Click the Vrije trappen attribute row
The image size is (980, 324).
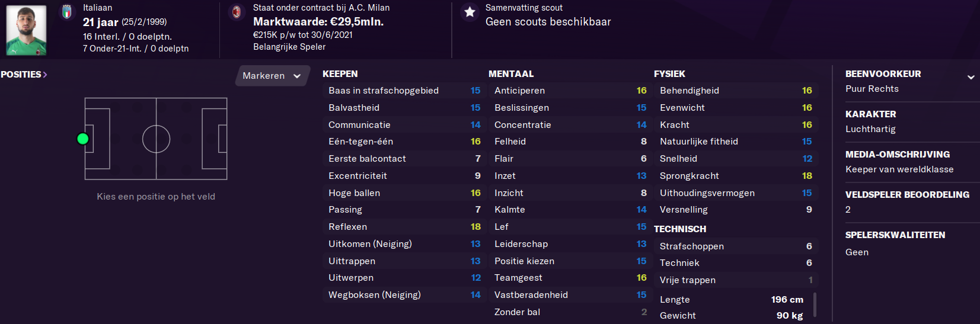pyautogui.click(x=736, y=280)
